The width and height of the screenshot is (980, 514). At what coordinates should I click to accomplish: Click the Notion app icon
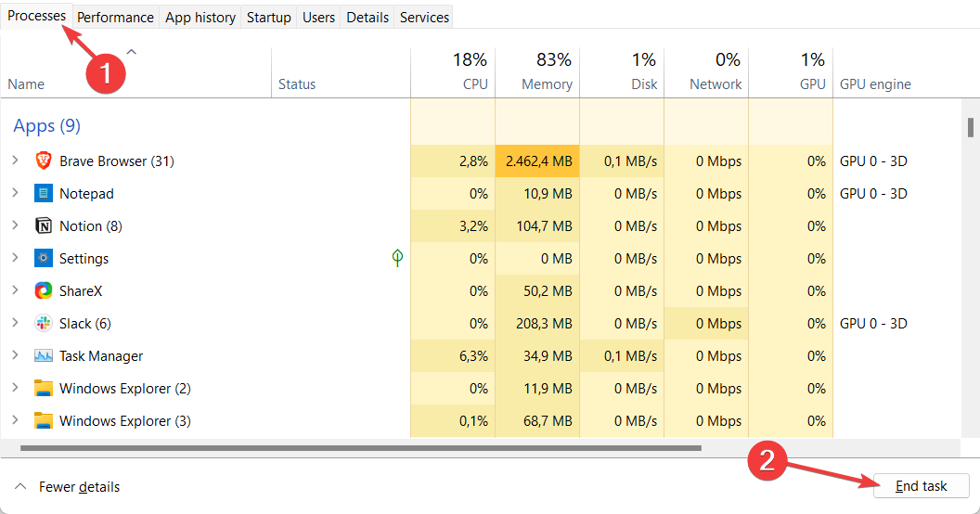[x=43, y=225]
